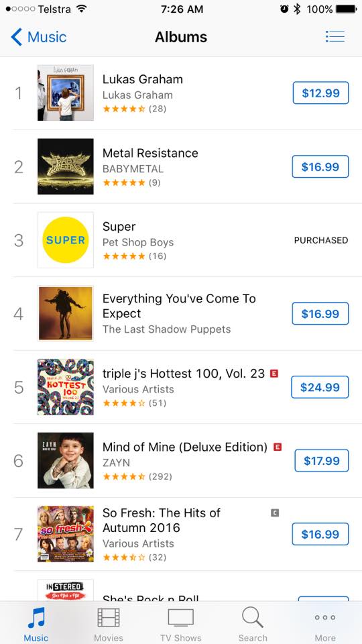Buy triple j's Hottest 100 for $24.99
362x644 pixels.
tap(320, 387)
